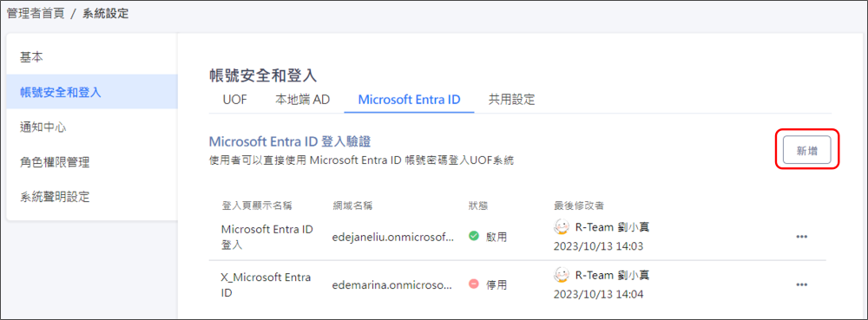Click the 2023/10/13 14:03 timestamp

click(598, 246)
